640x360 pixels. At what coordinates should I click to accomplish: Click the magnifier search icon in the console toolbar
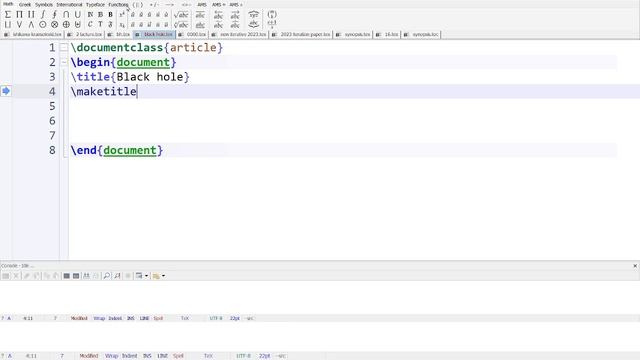coord(107,276)
